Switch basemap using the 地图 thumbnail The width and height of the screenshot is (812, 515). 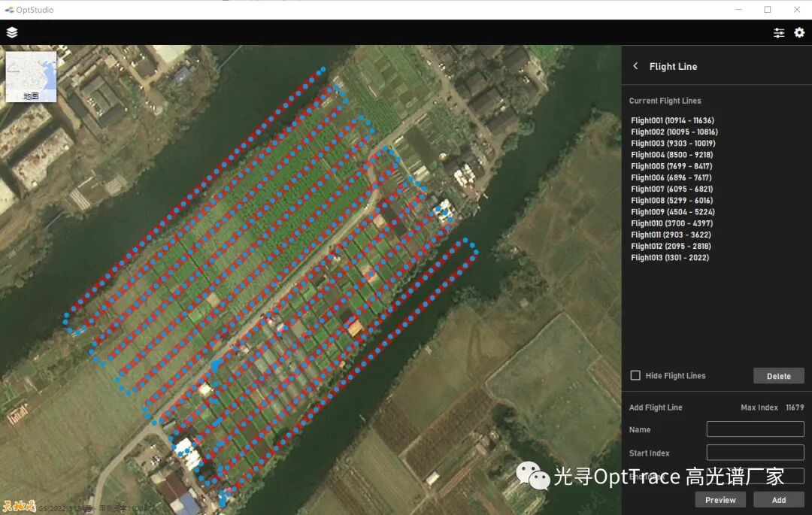pyautogui.click(x=31, y=77)
